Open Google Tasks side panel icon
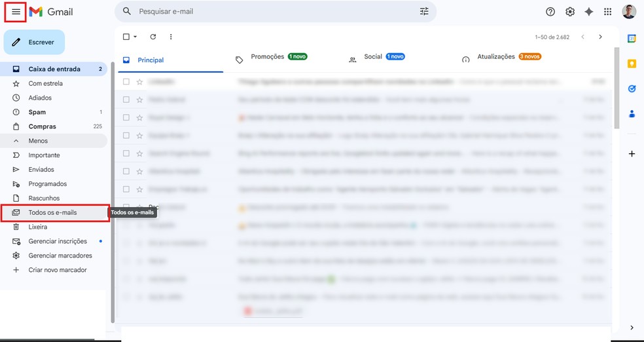This screenshot has width=644, height=342. (x=632, y=88)
